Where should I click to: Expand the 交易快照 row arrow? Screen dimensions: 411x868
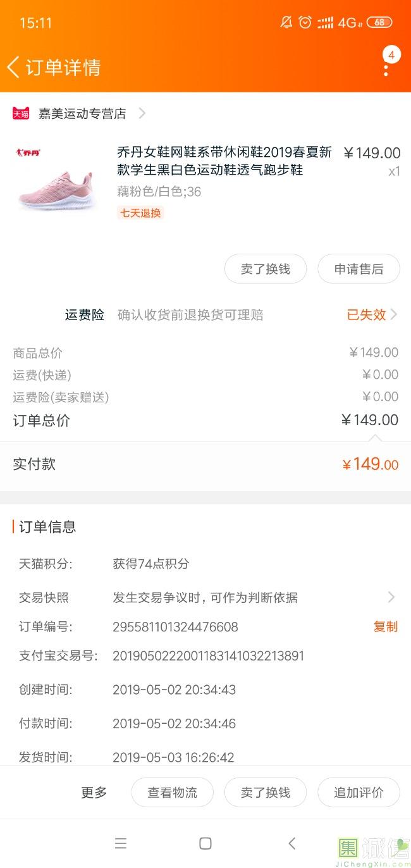(391, 597)
